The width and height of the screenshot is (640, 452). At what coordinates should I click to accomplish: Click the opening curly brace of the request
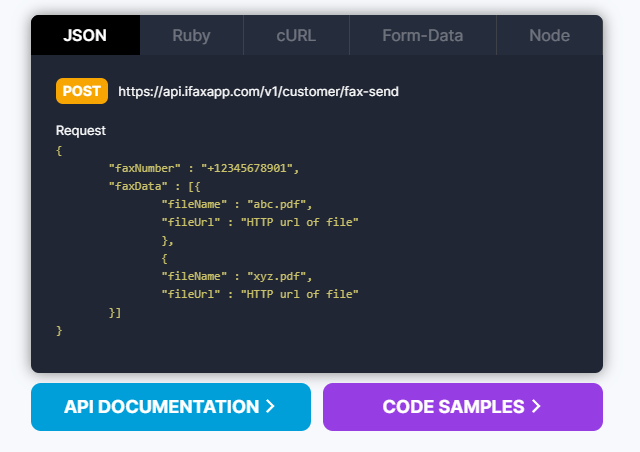click(x=60, y=150)
